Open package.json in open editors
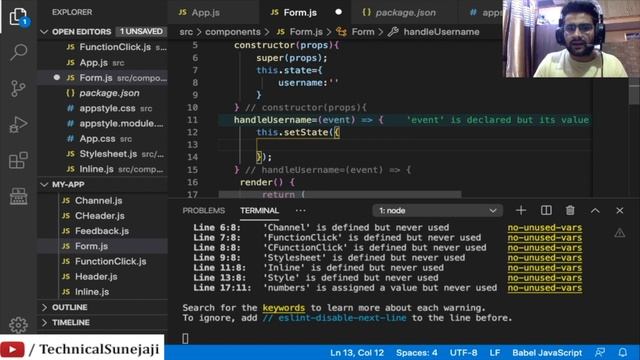 tap(102, 93)
